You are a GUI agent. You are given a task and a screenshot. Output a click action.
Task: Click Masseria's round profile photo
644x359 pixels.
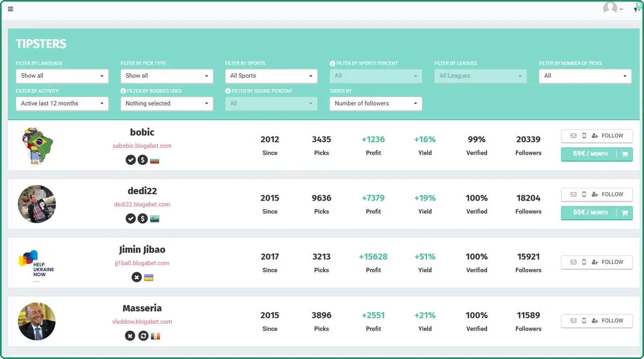(x=37, y=321)
